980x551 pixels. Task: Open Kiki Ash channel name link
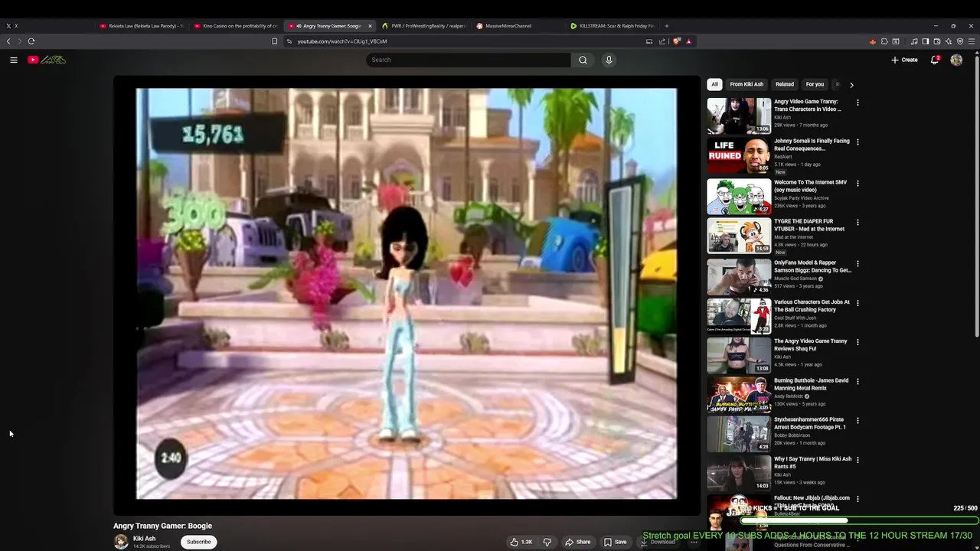click(144, 538)
